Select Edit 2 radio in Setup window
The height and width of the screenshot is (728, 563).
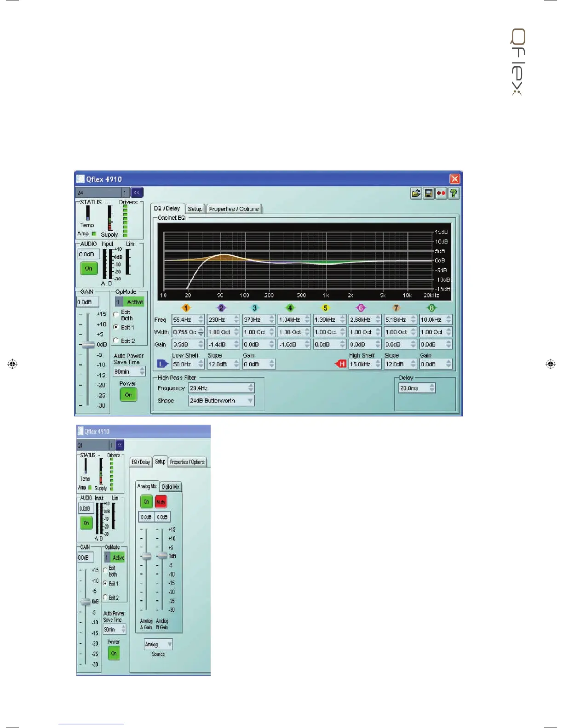click(105, 597)
